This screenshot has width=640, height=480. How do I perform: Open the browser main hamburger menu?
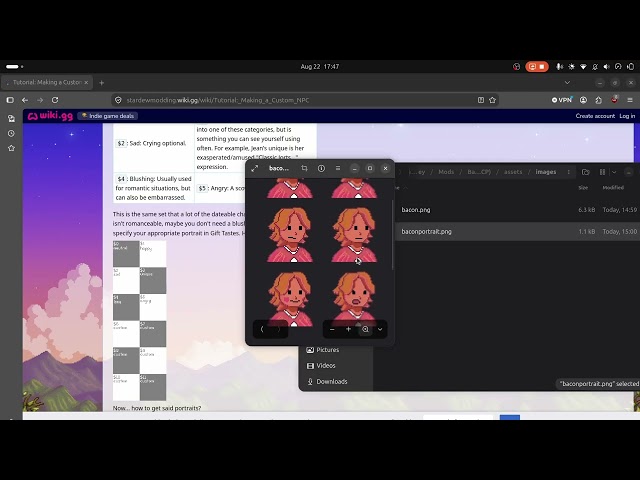630,100
